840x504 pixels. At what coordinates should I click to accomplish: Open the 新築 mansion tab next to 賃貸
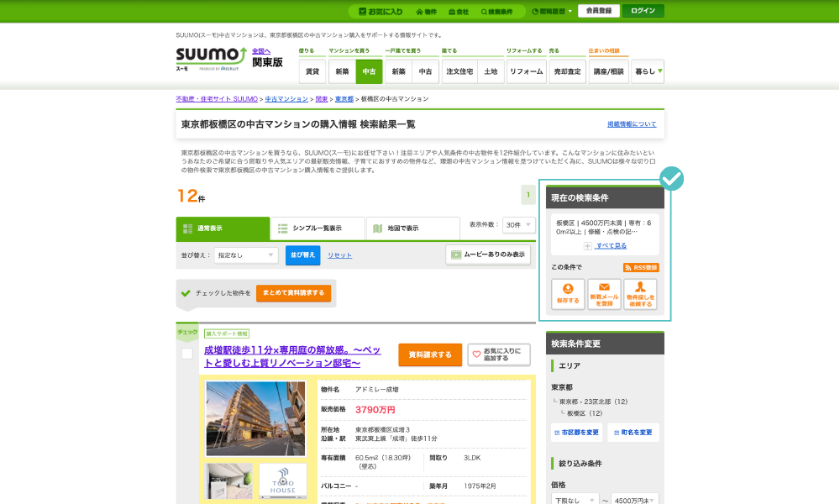click(x=342, y=71)
